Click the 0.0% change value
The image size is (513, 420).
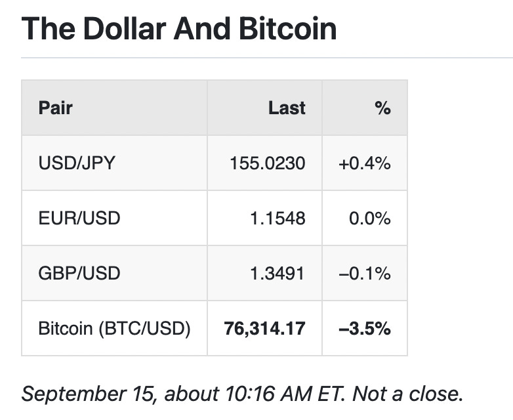(370, 219)
